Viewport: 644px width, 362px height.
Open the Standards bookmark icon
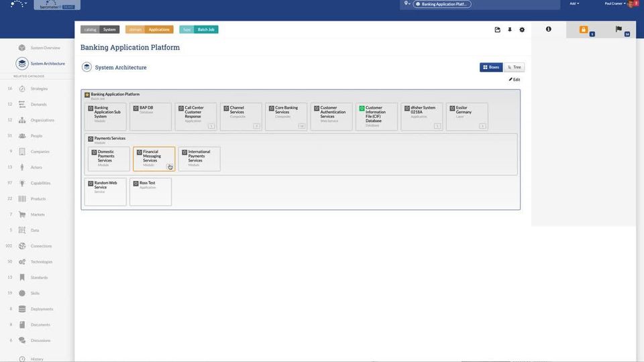pyautogui.click(x=22, y=278)
